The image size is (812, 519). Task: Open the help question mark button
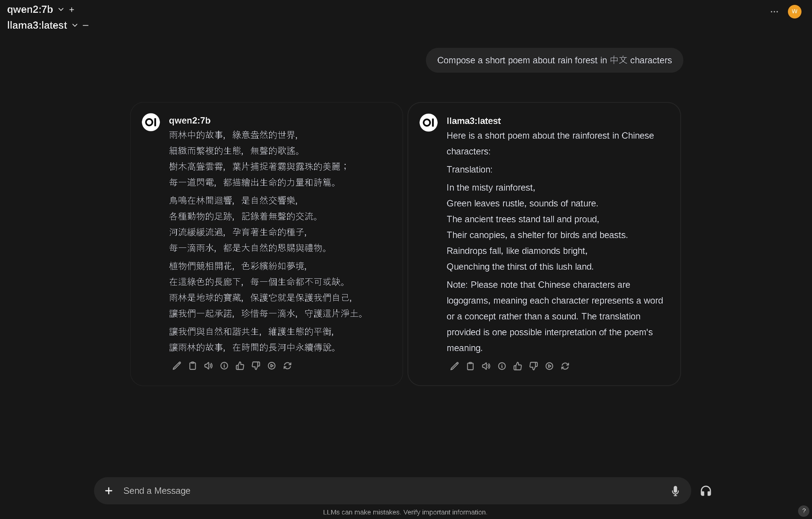click(x=803, y=511)
